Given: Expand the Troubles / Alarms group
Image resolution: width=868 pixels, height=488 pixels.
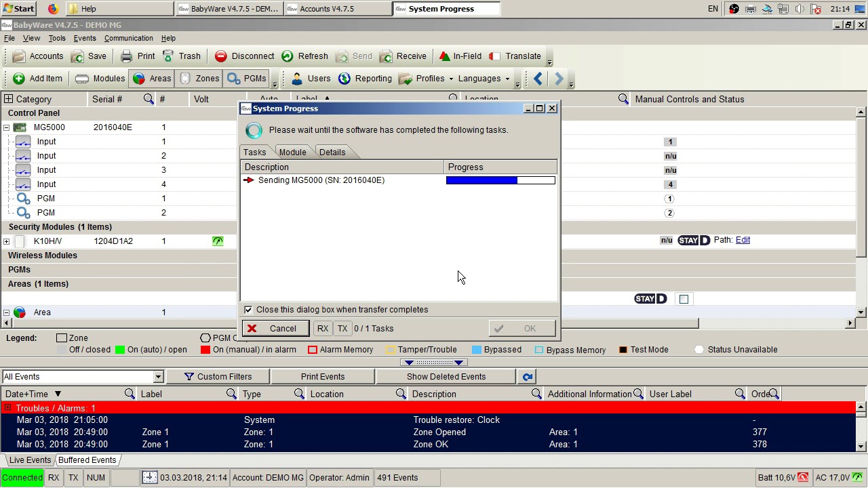Looking at the screenshot, I should coord(7,408).
